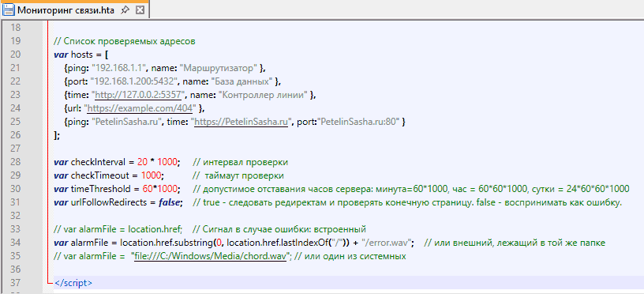Select the Мониторинг связи.hta tab
The image size is (644, 294).
(74, 9)
